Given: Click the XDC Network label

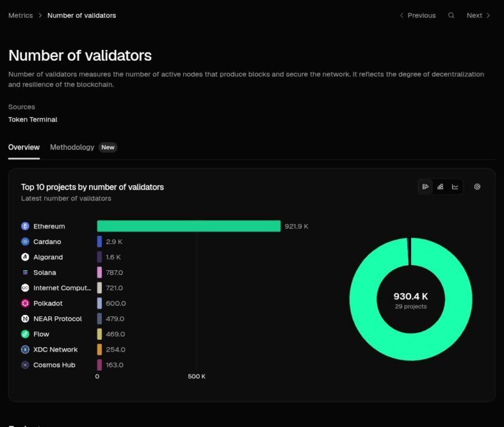Looking at the screenshot, I should (55, 350).
